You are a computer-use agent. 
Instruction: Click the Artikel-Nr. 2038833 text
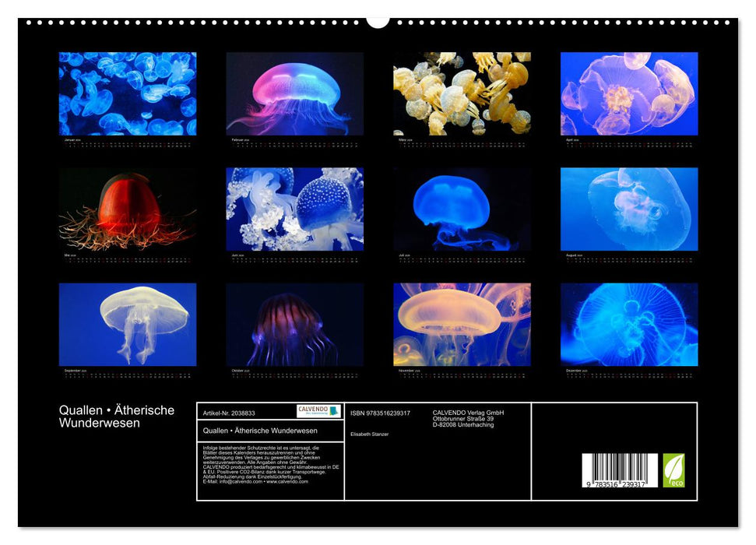point(229,413)
